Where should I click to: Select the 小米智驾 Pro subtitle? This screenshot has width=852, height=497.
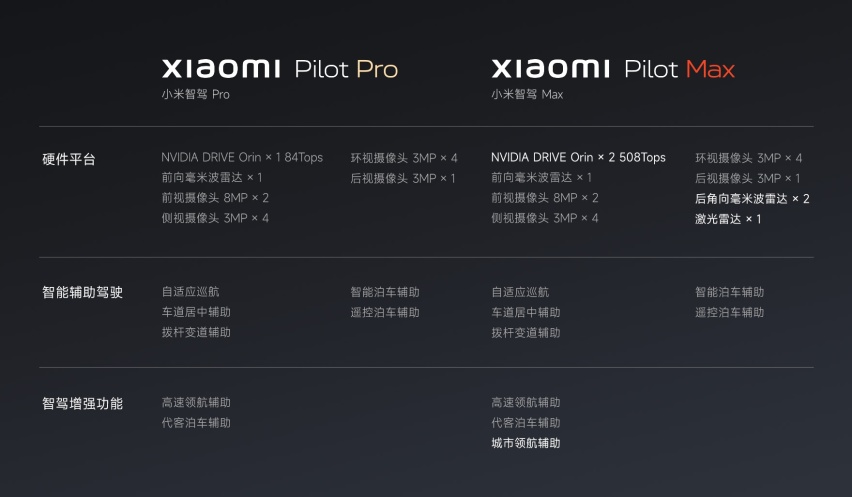pos(196,94)
